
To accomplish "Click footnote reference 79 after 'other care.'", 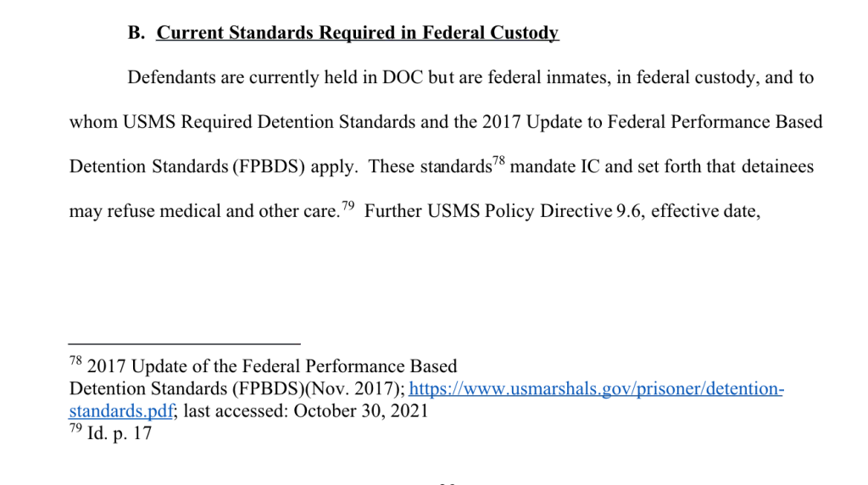I will tap(348, 205).
